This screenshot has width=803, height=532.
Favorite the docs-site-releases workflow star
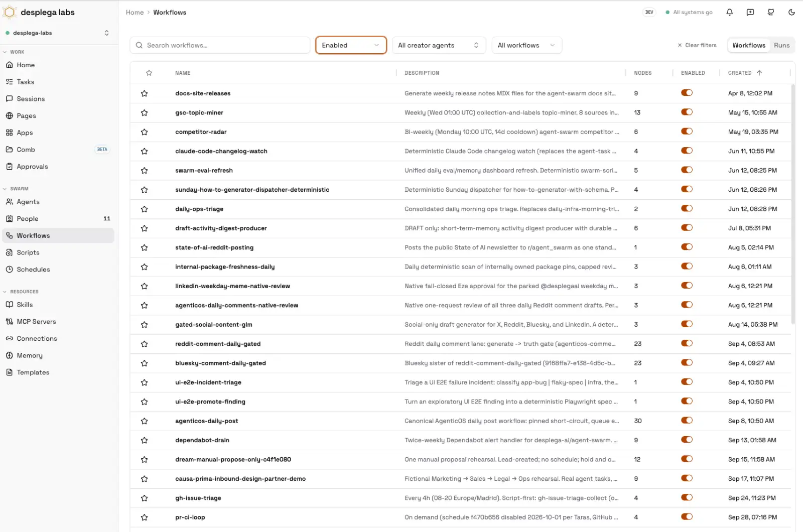(x=144, y=93)
